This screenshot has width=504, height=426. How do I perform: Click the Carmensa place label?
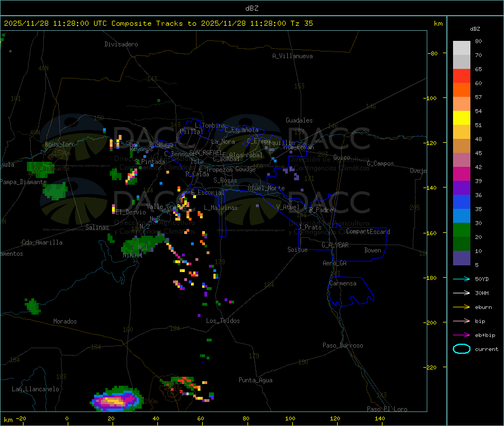[343, 283]
